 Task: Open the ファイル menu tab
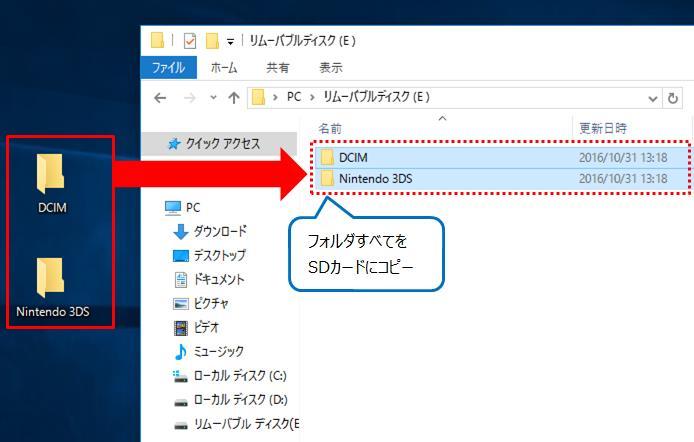pos(168,68)
